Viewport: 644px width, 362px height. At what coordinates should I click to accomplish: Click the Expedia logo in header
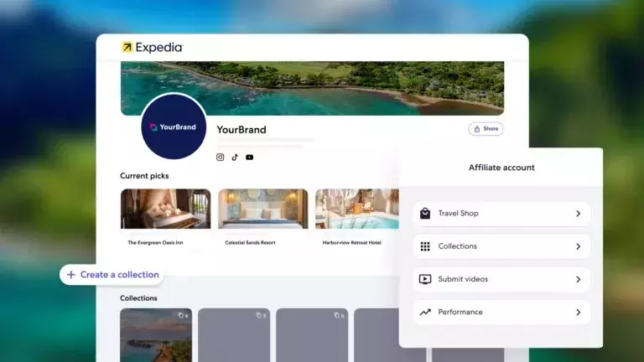tap(153, 48)
